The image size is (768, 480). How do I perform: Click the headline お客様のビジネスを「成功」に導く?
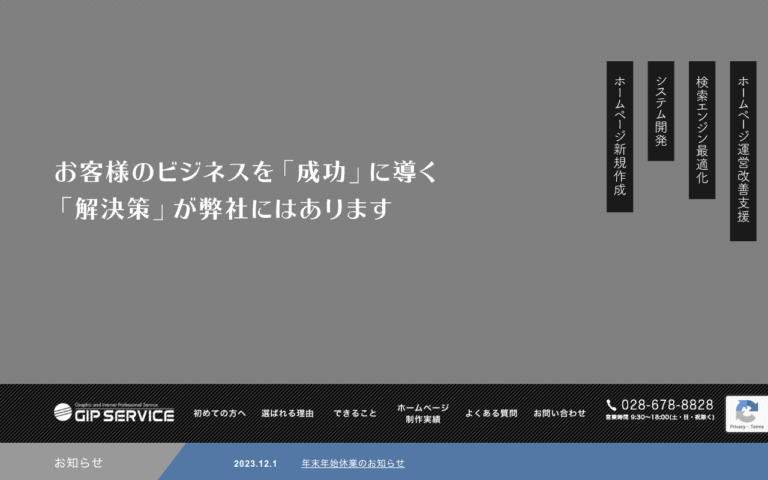245,172
